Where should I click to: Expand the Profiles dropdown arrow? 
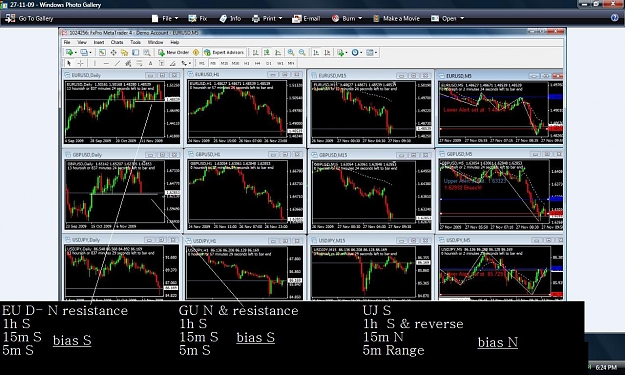[90, 52]
